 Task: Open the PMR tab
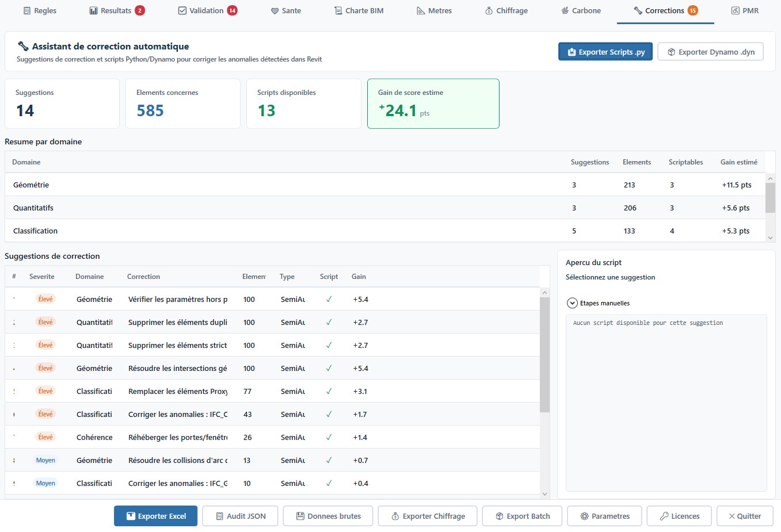tap(745, 11)
